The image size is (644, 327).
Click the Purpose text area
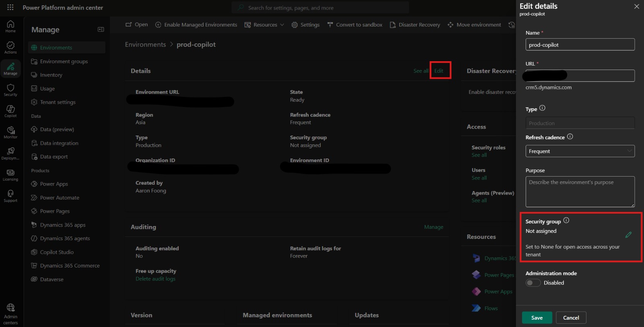click(580, 191)
